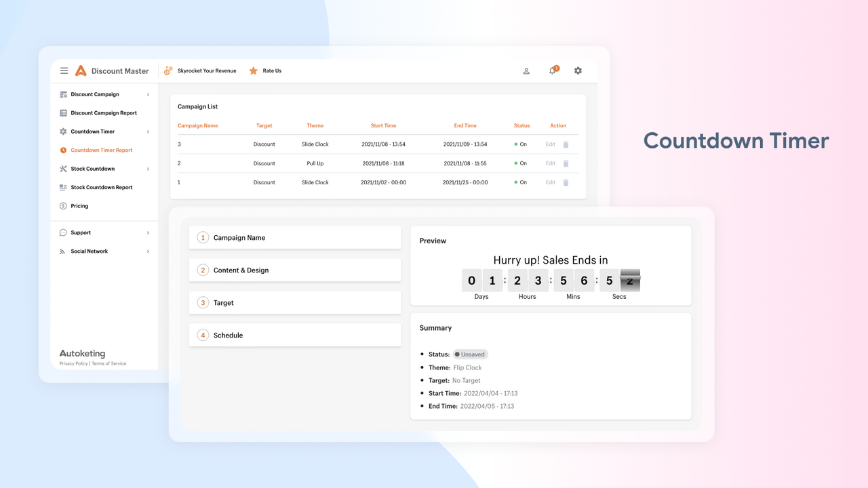The image size is (868, 488).
Task: Edit campaign 3
Action: click(x=551, y=144)
